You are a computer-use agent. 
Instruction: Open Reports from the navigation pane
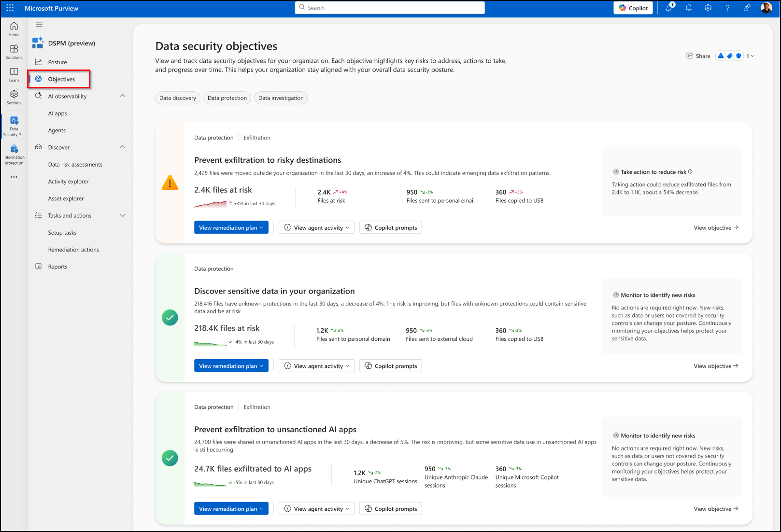[57, 266]
